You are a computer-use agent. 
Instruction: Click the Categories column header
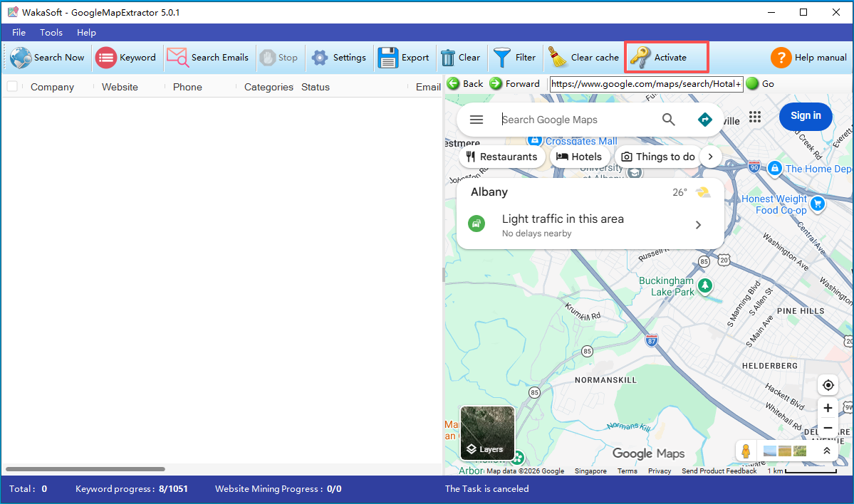point(269,87)
